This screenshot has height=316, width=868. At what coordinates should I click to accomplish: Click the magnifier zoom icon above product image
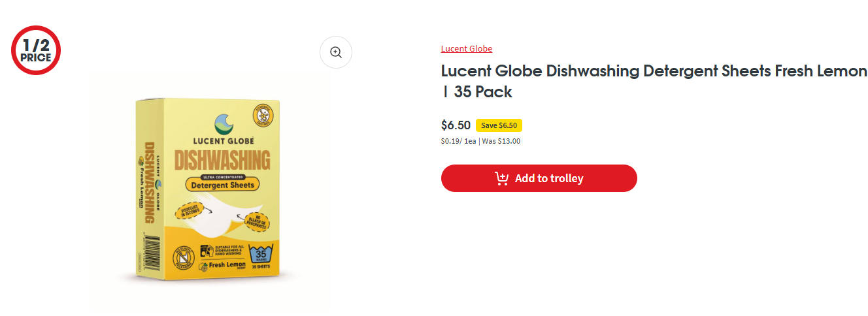pyautogui.click(x=336, y=52)
